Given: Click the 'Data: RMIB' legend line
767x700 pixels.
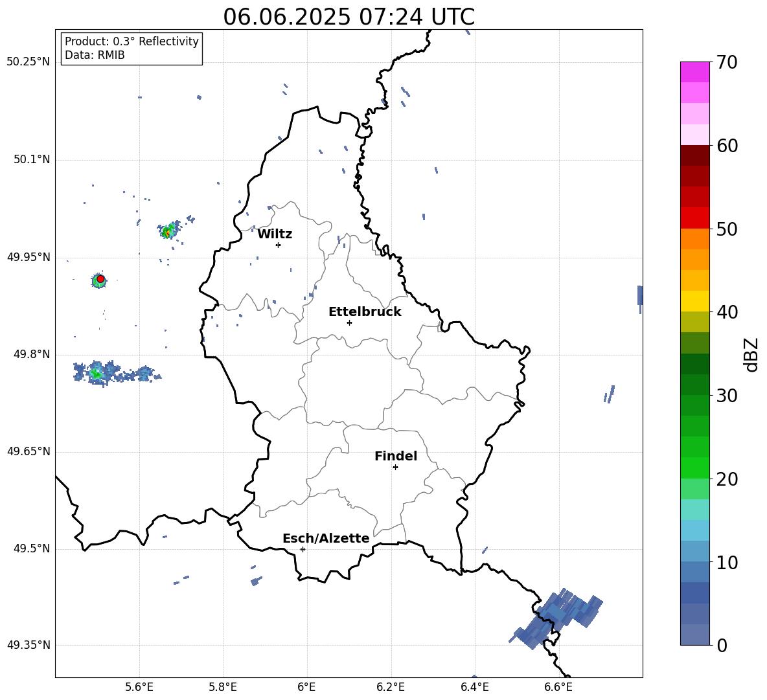Looking at the screenshot, I should pyautogui.click(x=95, y=55).
